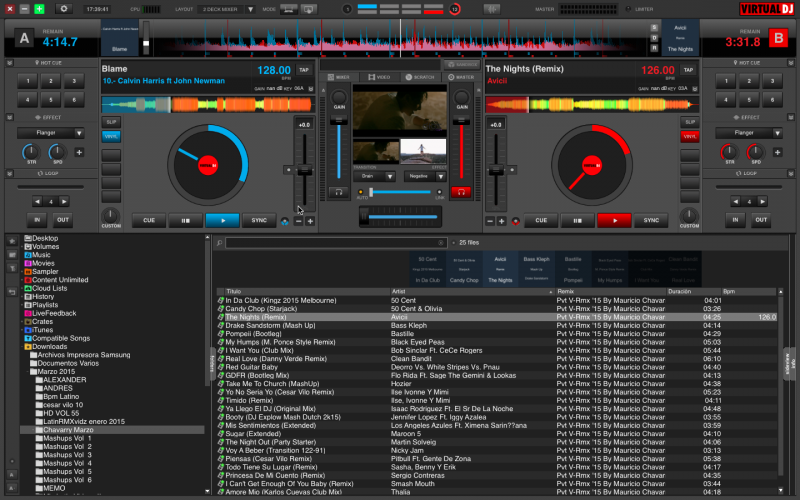800x500 pixels.
Task: Toggle SLIP mode on deck B
Action: pos(689,122)
